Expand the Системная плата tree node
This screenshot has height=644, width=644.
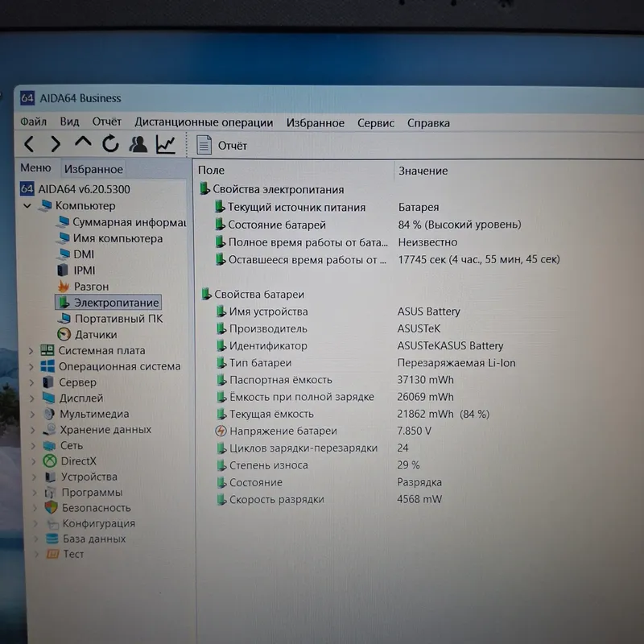point(31,351)
